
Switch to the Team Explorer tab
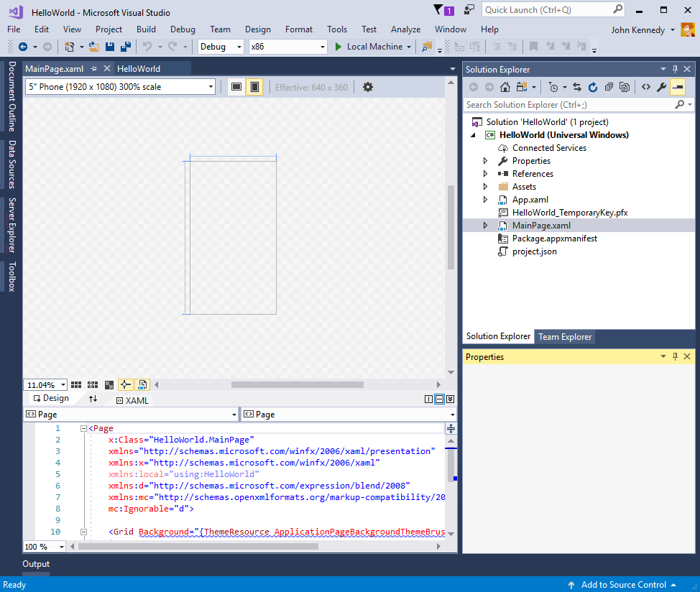click(x=565, y=336)
